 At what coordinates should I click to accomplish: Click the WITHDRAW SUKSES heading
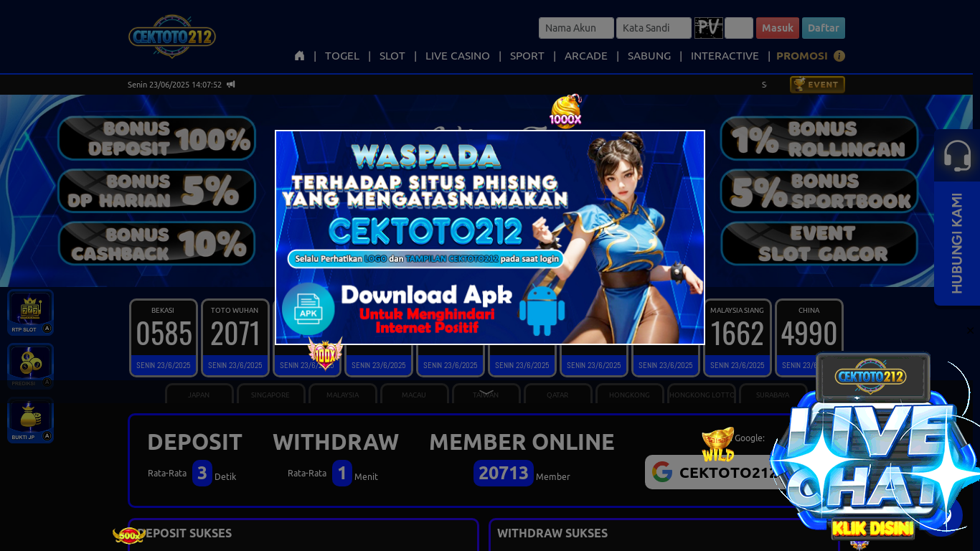[552, 533]
